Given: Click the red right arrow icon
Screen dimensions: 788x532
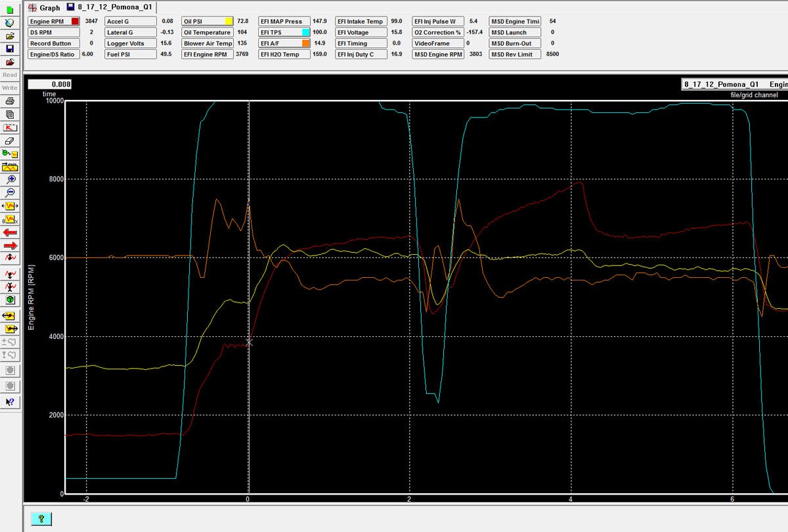Looking at the screenshot, I should pos(10,245).
